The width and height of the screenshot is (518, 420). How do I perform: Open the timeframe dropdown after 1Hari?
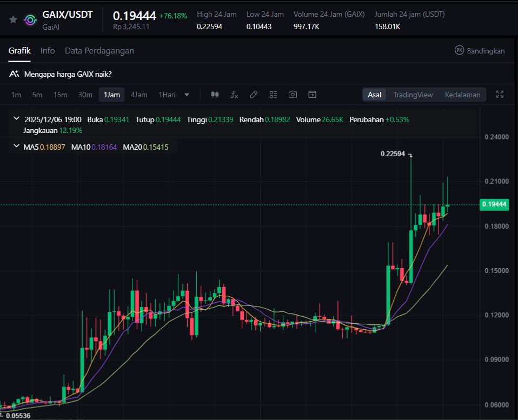coord(187,95)
